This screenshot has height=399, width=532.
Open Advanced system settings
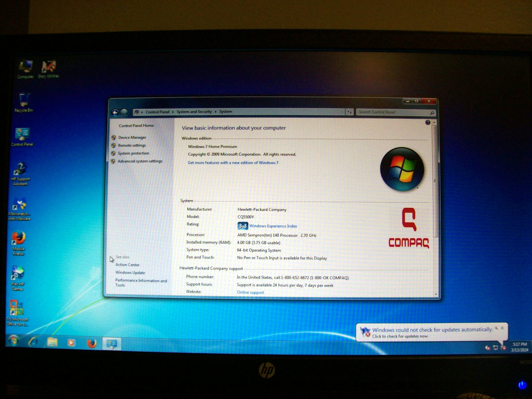click(140, 161)
